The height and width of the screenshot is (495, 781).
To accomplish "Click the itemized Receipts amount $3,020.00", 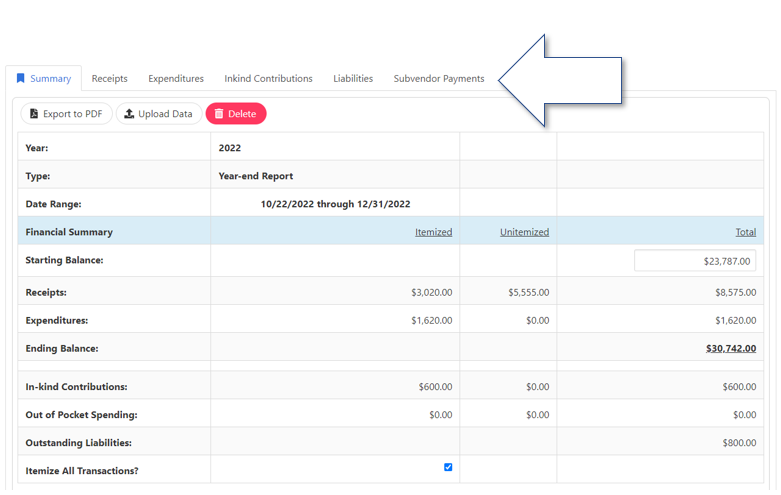I will pyautogui.click(x=431, y=293).
